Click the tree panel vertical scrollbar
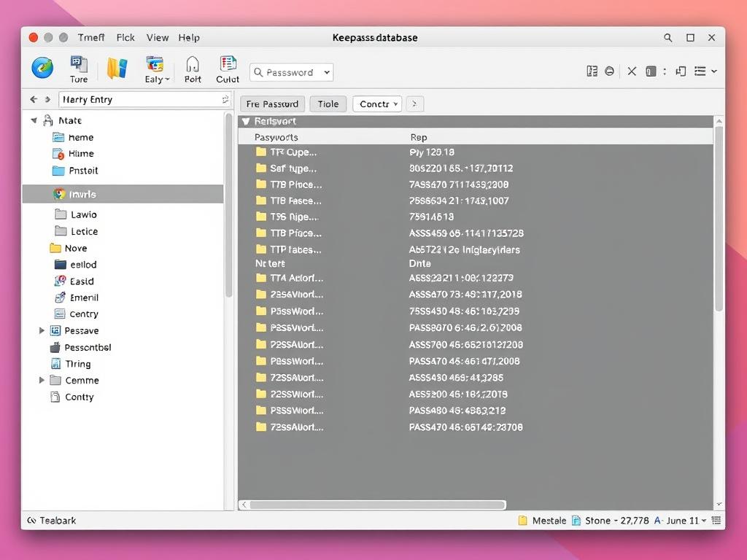This screenshot has height=560, width=747. (x=228, y=206)
